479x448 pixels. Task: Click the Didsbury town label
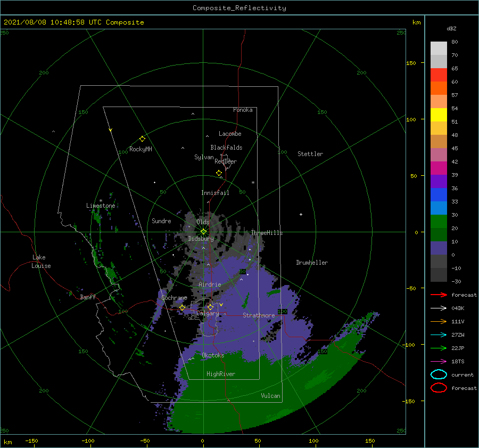pos(201,239)
